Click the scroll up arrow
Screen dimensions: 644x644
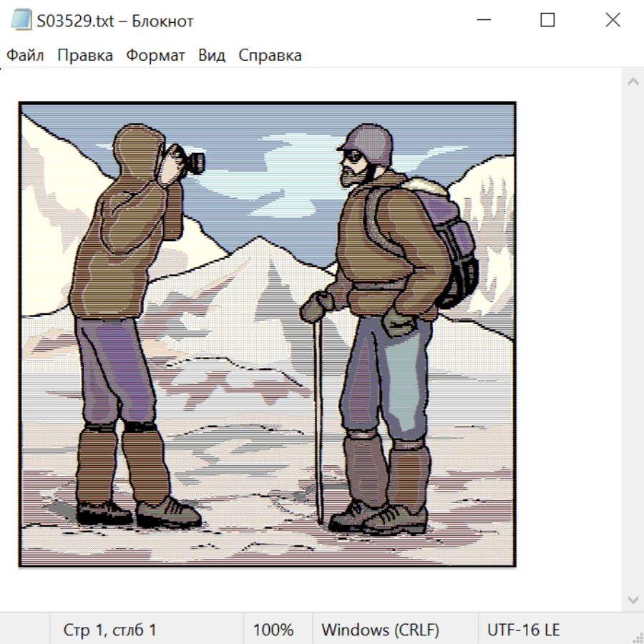click(x=633, y=82)
